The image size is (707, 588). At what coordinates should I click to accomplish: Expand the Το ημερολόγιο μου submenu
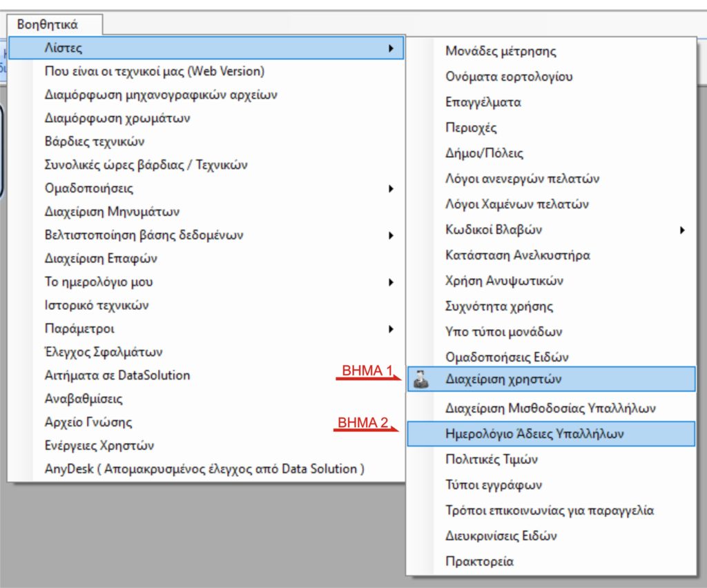coord(391,282)
